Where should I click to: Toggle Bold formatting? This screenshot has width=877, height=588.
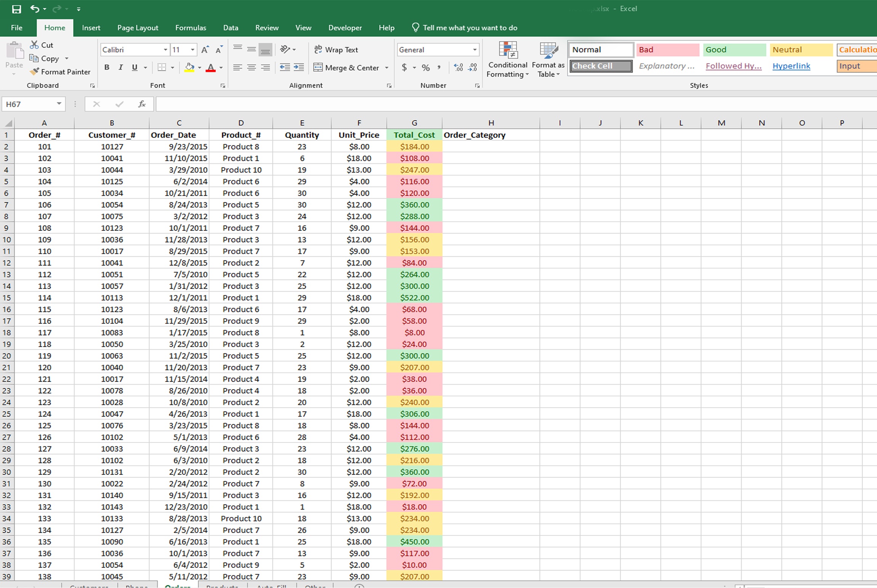(x=107, y=67)
